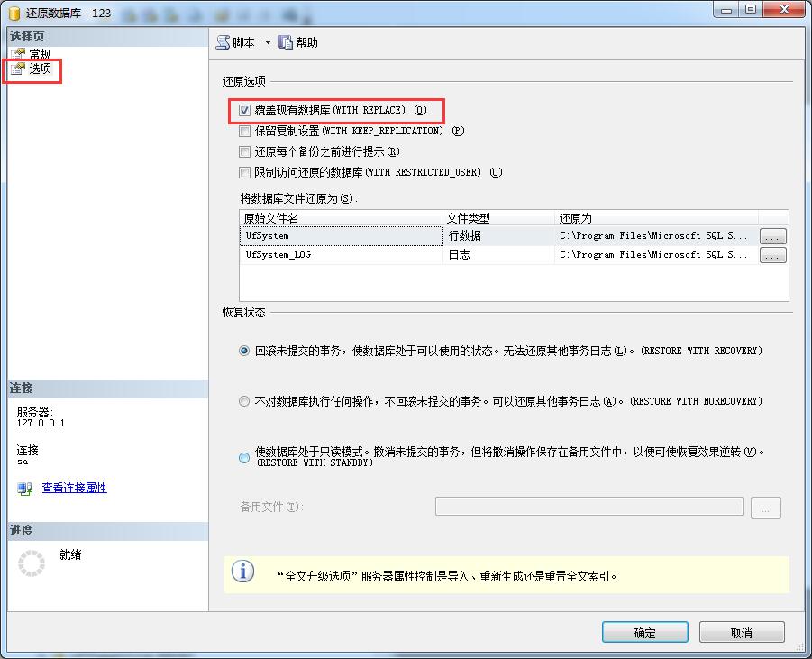
Task: Click the information icon in the yellow notice
Action: 242,572
